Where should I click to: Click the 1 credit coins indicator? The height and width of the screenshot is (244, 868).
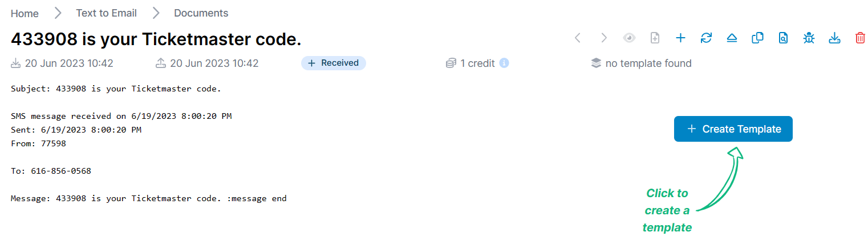[470, 63]
